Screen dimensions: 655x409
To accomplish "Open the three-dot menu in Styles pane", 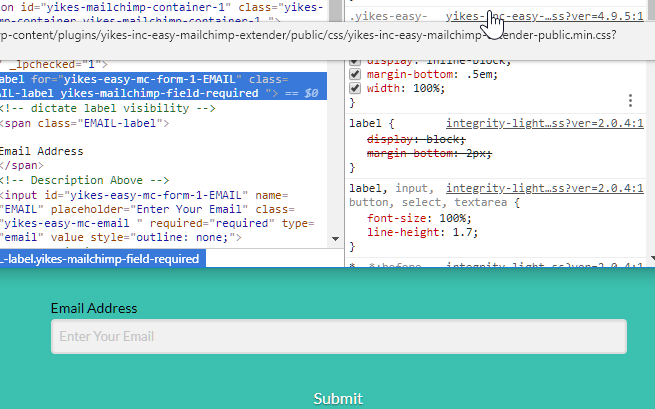I will coord(630,100).
